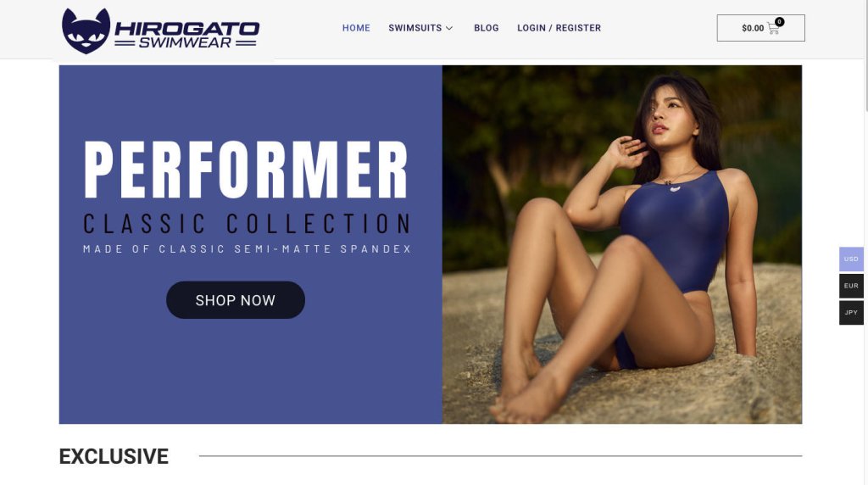Switch currency to EUR
This screenshot has height=485, width=868.
(851, 286)
